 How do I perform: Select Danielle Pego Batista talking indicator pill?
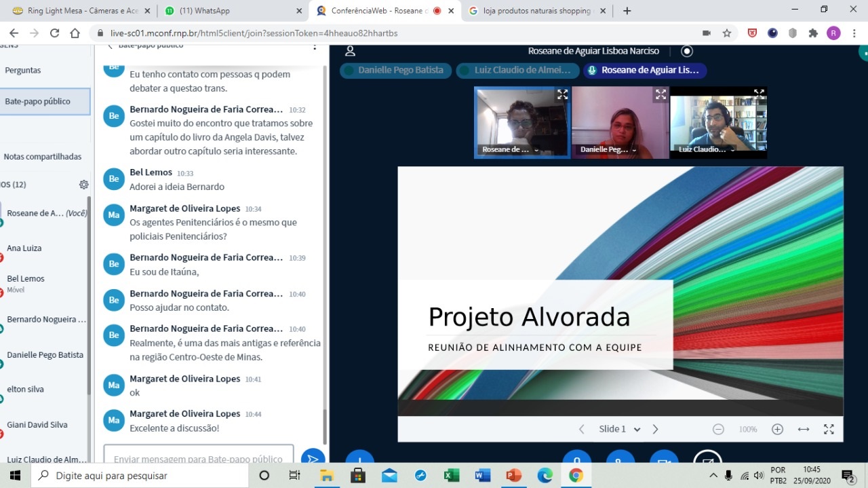(x=395, y=70)
